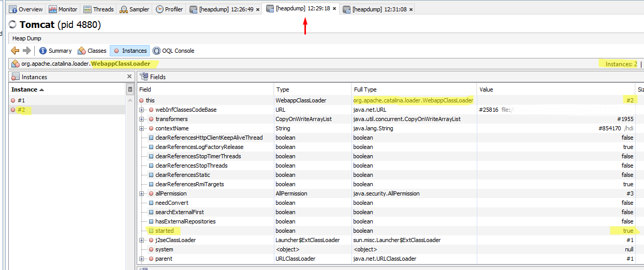Click the Full Type column header
Image resolution: width=644 pixels, height=270 pixels.
(x=414, y=89)
